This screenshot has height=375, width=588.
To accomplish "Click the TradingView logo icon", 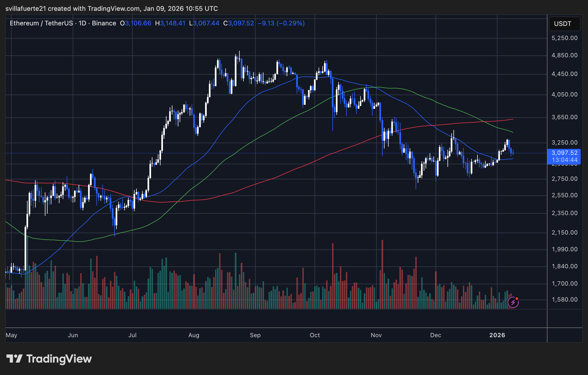I will pyautogui.click(x=14, y=359).
